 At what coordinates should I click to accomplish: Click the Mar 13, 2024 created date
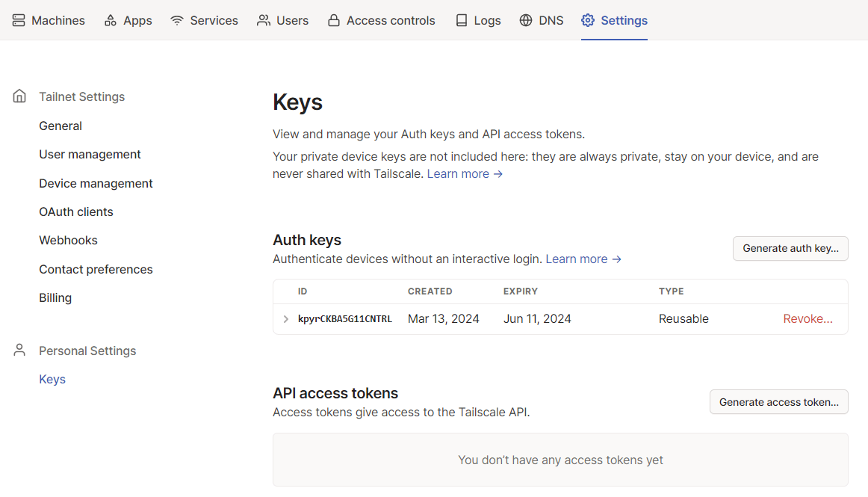click(444, 319)
